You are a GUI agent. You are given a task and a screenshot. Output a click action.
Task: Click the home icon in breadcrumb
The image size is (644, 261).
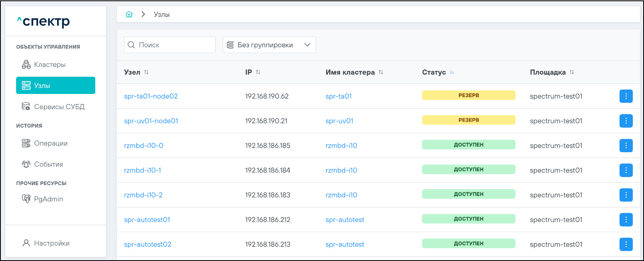click(x=129, y=14)
